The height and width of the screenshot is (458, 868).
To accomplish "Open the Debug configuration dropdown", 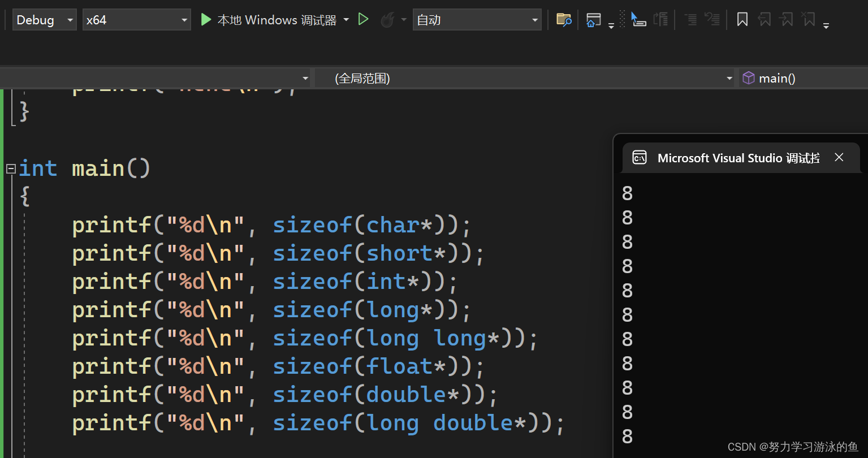I will (x=44, y=20).
